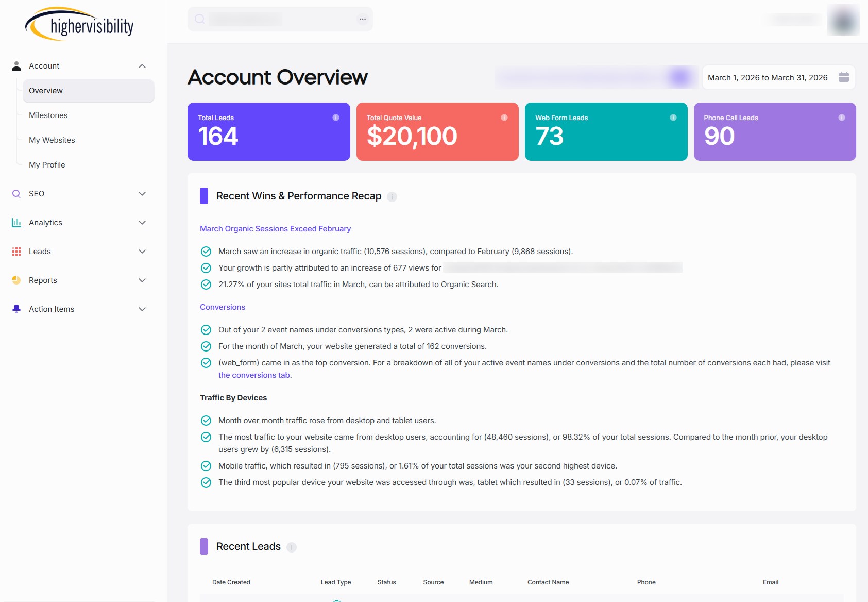Click the search bar ellipsis icon
Screen dimensions: 868x602
pos(363,19)
